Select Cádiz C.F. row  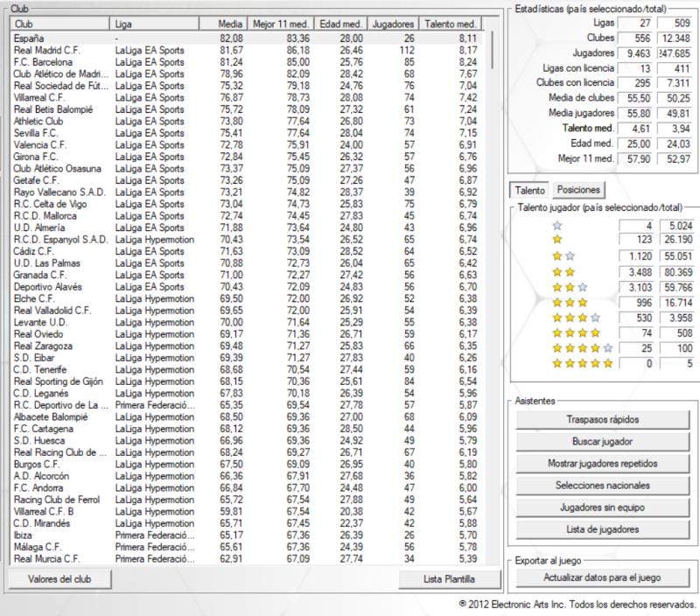coord(248,251)
